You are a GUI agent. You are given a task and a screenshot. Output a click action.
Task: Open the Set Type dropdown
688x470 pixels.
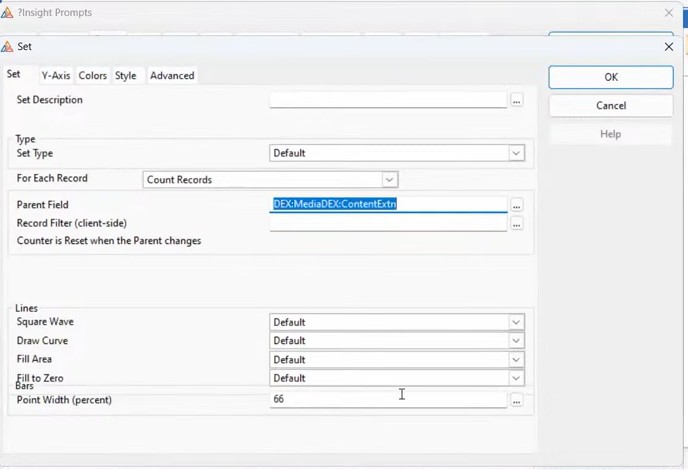(516, 153)
